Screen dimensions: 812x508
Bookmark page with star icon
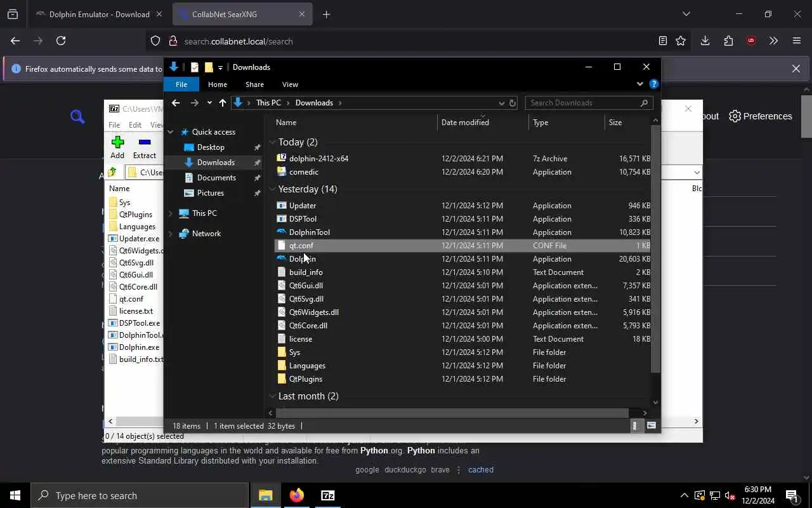coord(681,41)
